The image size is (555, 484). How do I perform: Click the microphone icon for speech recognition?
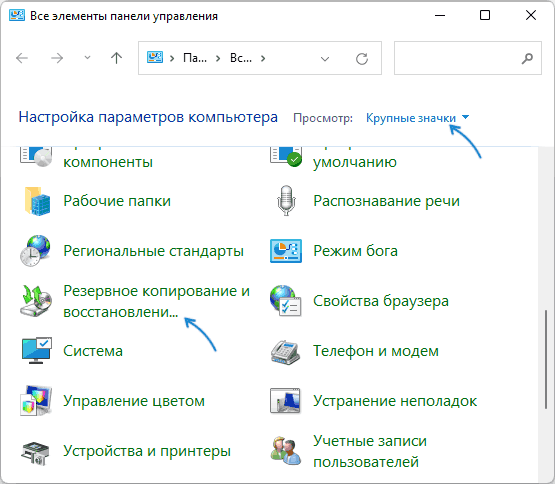coord(286,200)
